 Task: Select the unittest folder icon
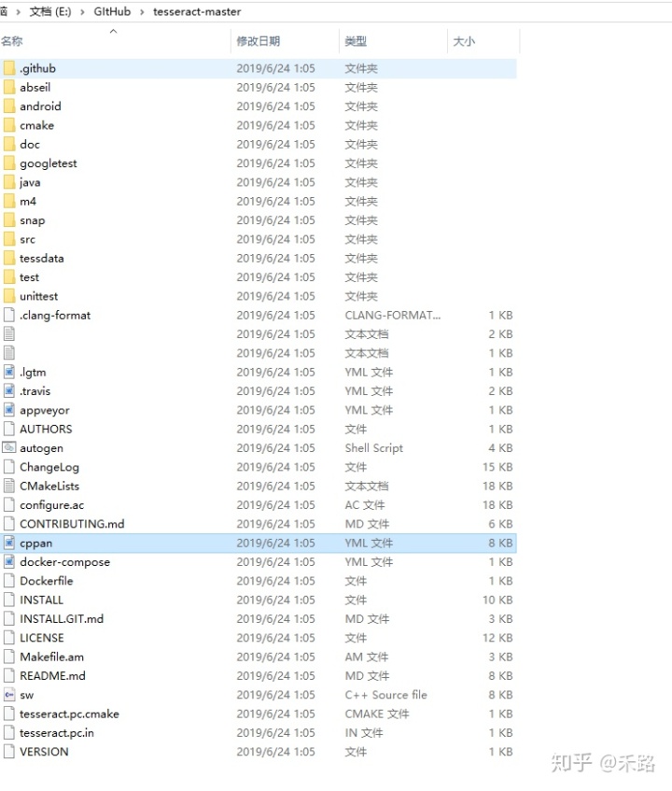pos(9,296)
